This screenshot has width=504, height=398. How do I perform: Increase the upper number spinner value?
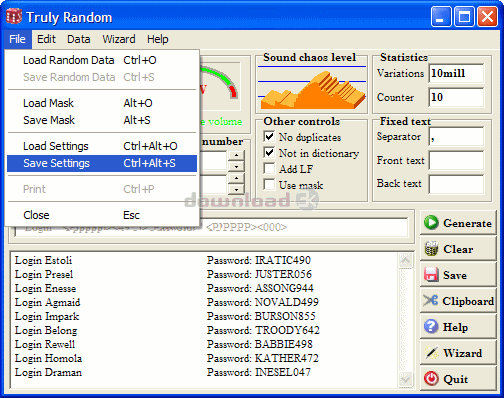point(236,155)
